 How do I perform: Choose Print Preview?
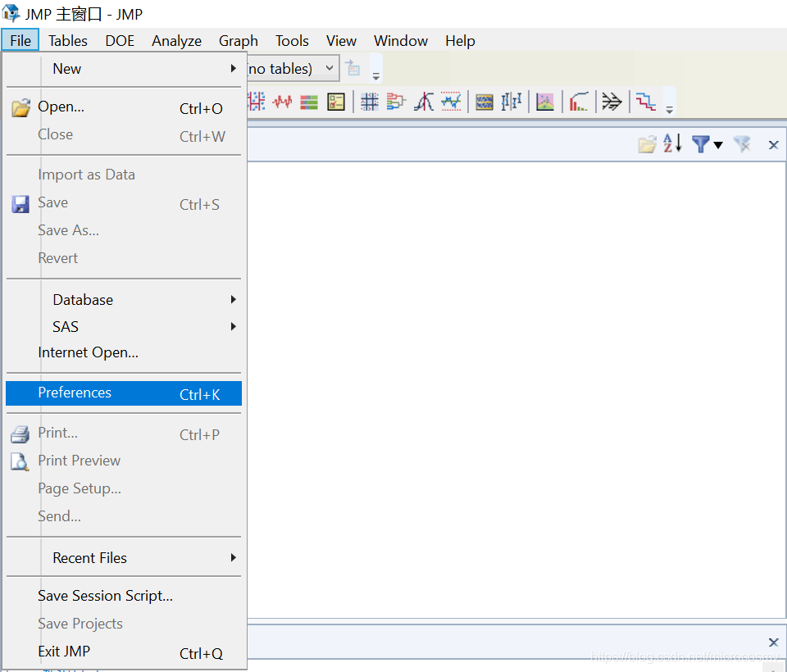pos(124,461)
